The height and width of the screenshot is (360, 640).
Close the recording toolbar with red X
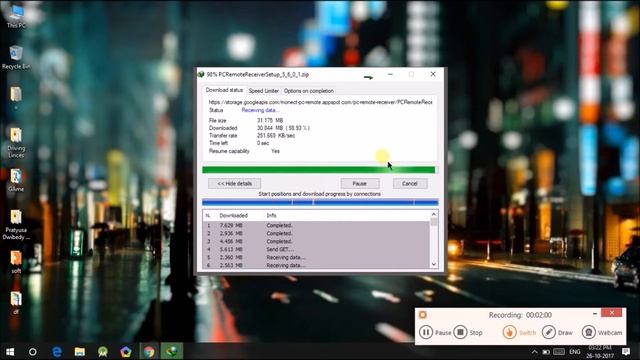[611, 313]
